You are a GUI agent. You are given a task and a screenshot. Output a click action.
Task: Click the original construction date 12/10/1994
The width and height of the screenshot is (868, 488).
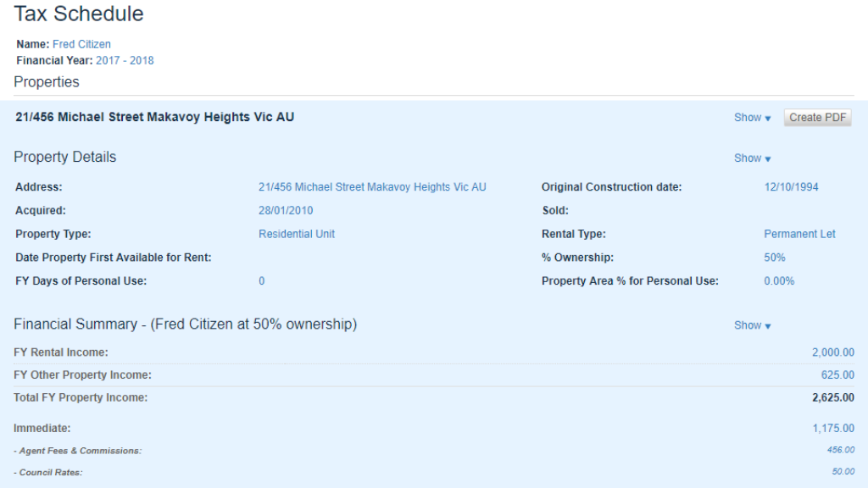(791, 187)
